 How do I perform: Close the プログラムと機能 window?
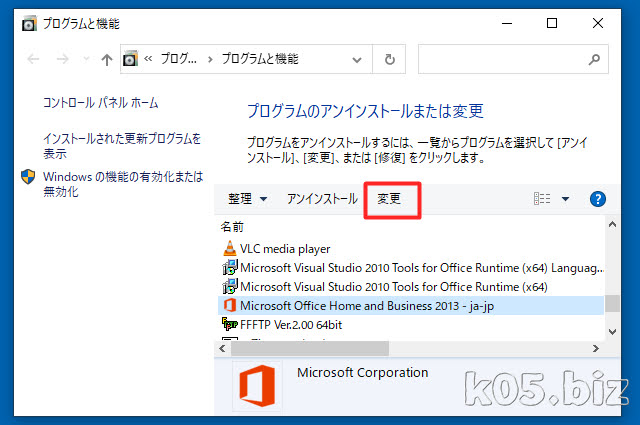tap(598, 23)
